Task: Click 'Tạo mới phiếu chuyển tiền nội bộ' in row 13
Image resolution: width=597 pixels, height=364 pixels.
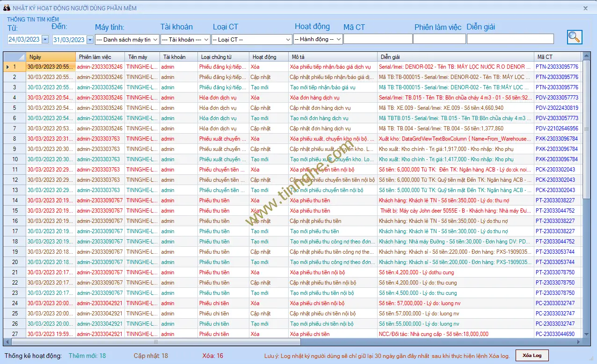Action: (333, 190)
